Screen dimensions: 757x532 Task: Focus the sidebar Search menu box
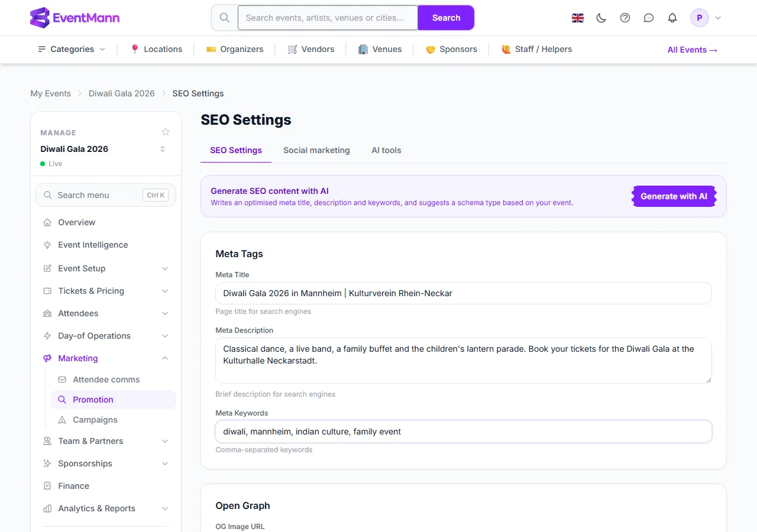tap(106, 195)
